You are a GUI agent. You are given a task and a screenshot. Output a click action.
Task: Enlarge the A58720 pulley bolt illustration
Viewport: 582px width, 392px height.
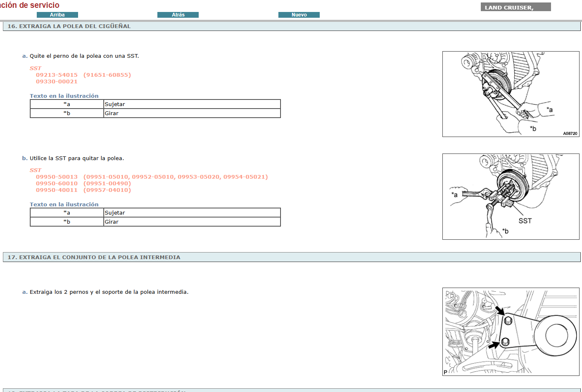click(x=511, y=94)
